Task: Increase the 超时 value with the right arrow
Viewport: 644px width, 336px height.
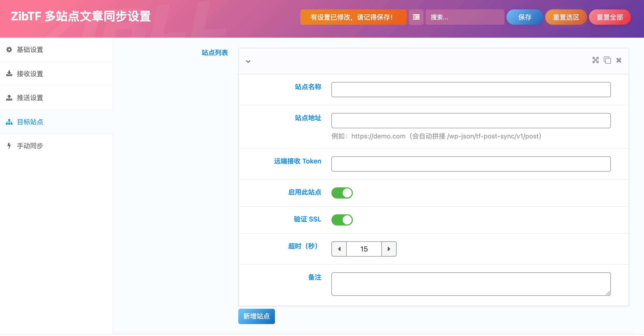Action: click(x=389, y=249)
